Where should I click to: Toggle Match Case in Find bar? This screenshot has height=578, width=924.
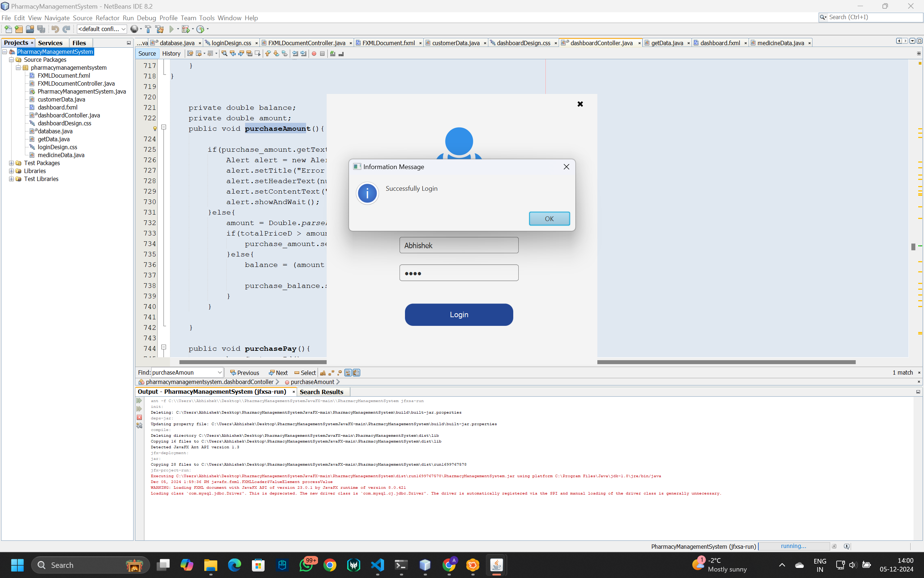pyautogui.click(x=323, y=373)
